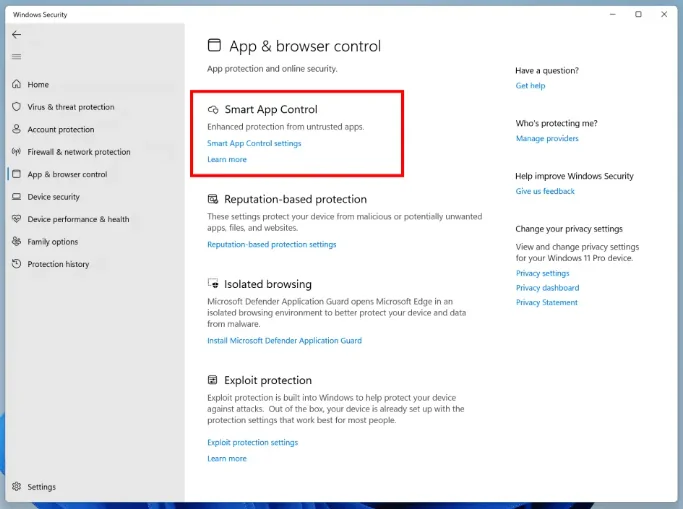Viewport: 683px width, 509px height.
Task: Click the App & browser control page title icon
Action: pos(214,45)
